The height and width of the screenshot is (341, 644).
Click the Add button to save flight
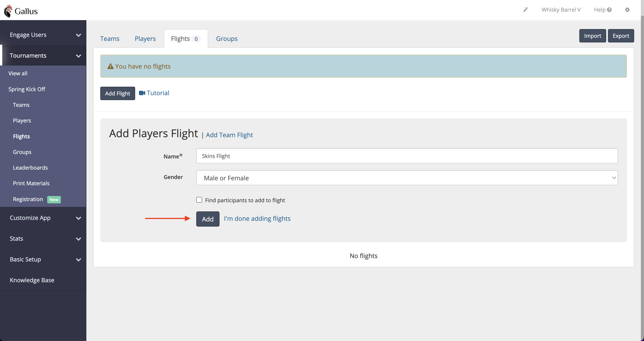pos(207,219)
